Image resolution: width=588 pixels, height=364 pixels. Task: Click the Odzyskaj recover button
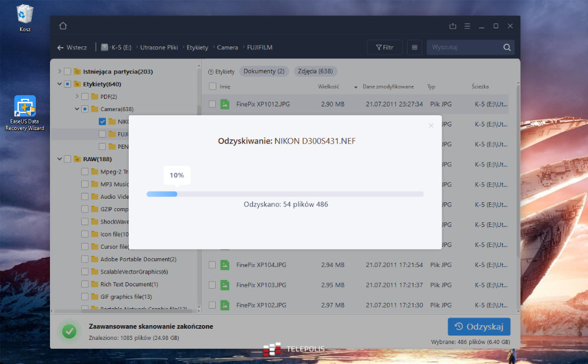(479, 326)
